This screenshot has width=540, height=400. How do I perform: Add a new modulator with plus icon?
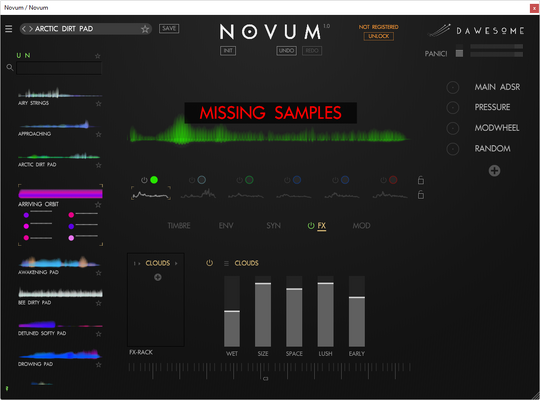[494, 171]
